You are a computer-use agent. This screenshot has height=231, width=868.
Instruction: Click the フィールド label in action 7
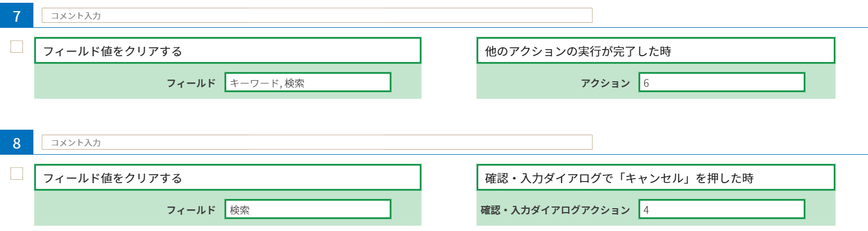(x=191, y=83)
